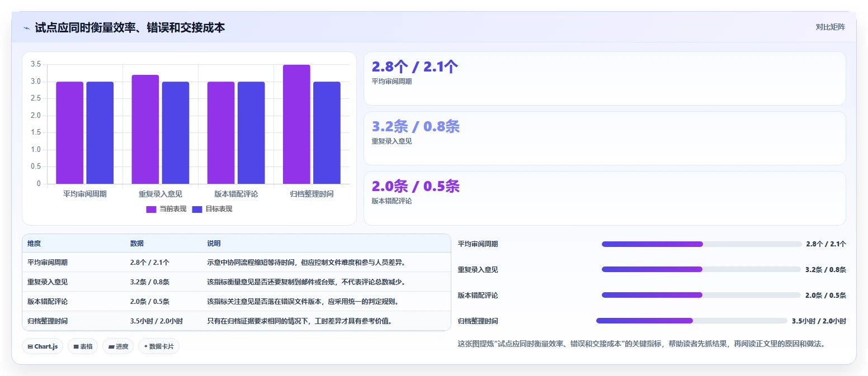Click the 表格 tag chip
The width and height of the screenshot is (868, 376).
[x=83, y=346]
